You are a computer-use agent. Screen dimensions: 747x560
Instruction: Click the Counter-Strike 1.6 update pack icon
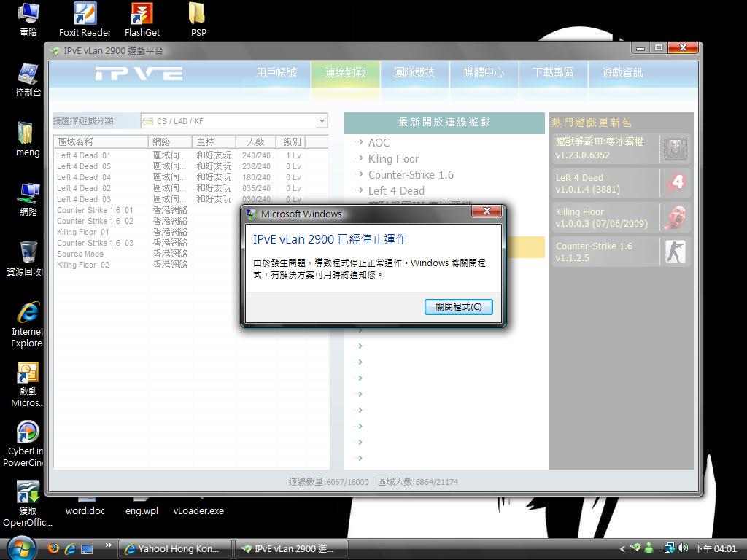(x=675, y=252)
